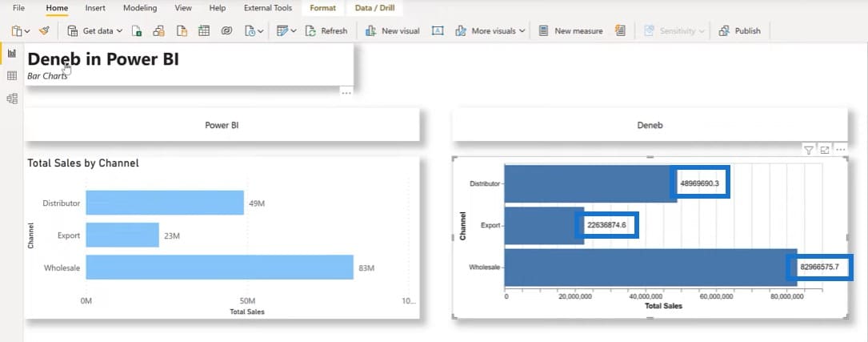Publish the report
Viewport: 868px width, 342px height.
tap(739, 31)
